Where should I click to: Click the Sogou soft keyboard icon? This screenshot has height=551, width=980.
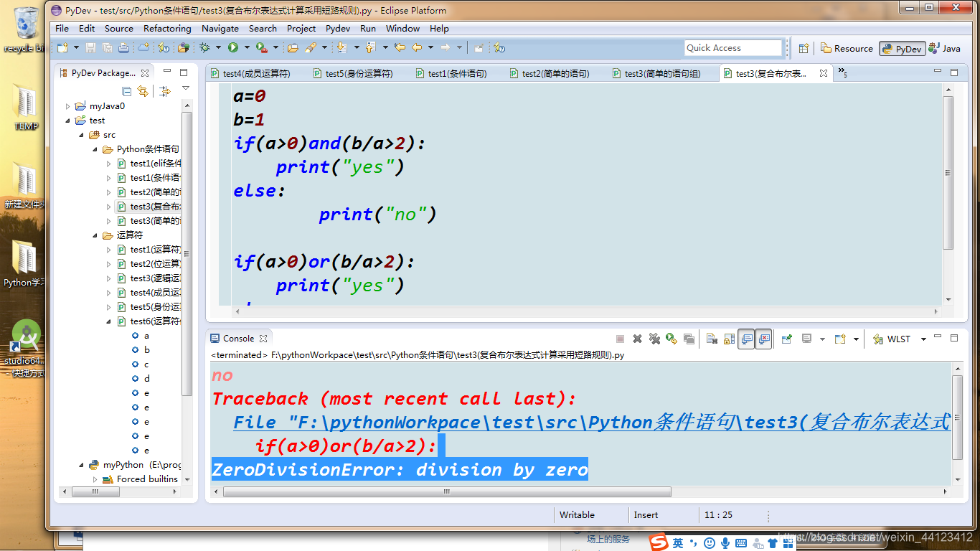click(741, 543)
